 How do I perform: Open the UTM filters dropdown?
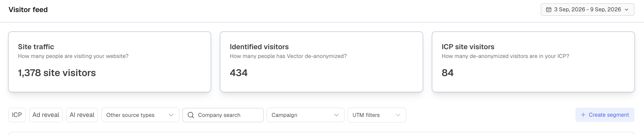click(x=377, y=115)
